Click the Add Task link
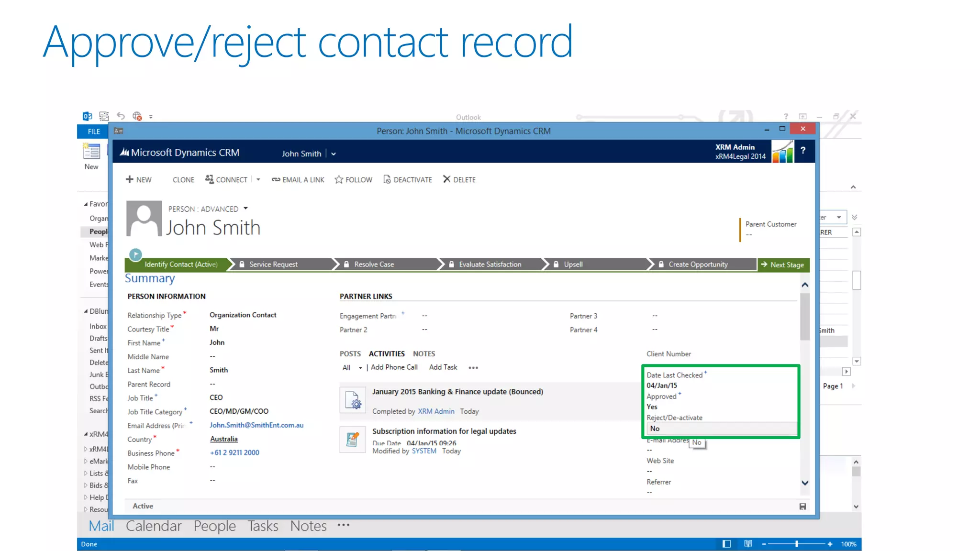The image size is (980, 551). coord(443,367)
